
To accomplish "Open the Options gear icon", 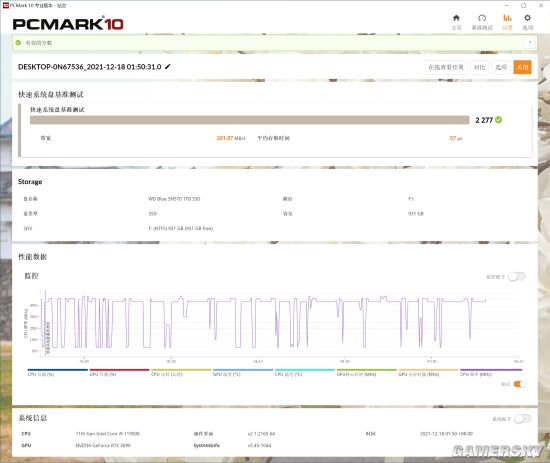I will point(527,18).
